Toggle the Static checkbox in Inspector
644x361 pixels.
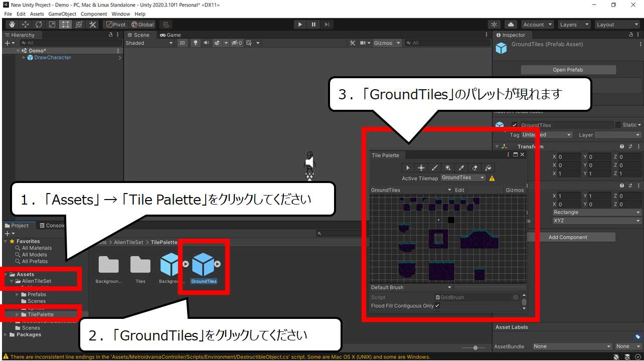coord(618,125)
